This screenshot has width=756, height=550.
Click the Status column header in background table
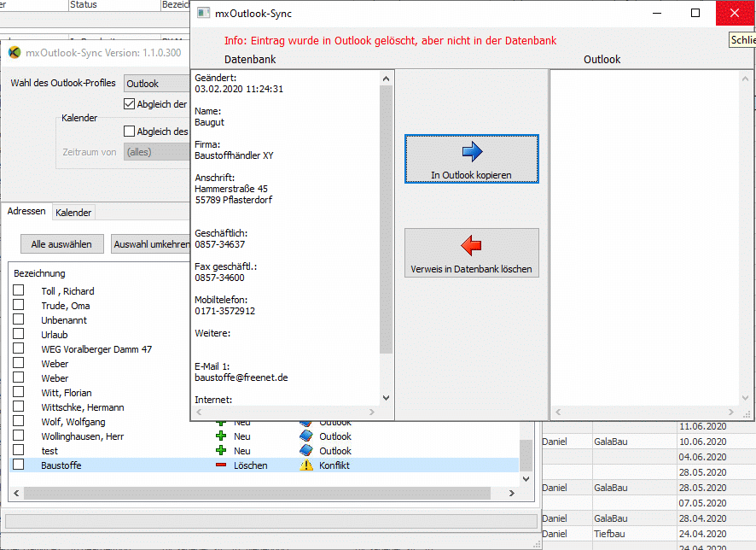pos(114,5)
